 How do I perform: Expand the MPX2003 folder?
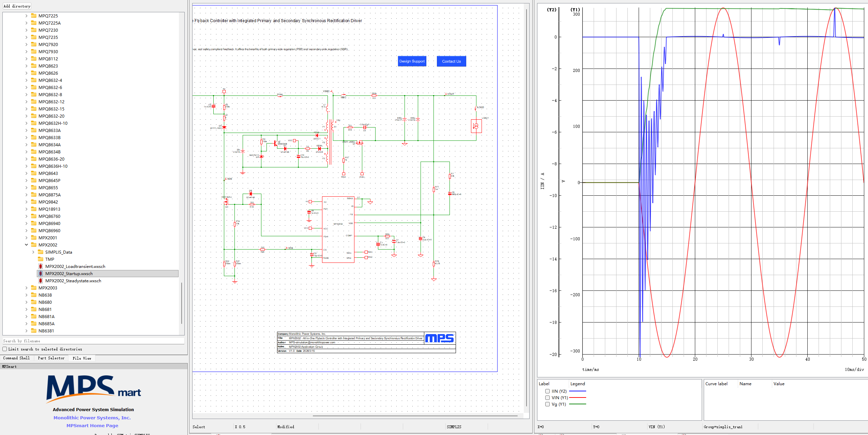(26, 288)
